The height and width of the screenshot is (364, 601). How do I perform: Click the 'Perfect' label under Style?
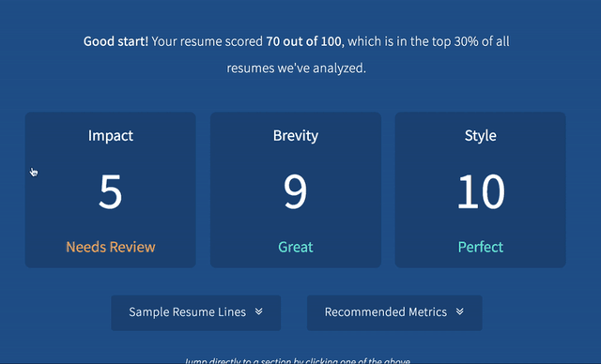pyautogui.click(x=481, y=247)
